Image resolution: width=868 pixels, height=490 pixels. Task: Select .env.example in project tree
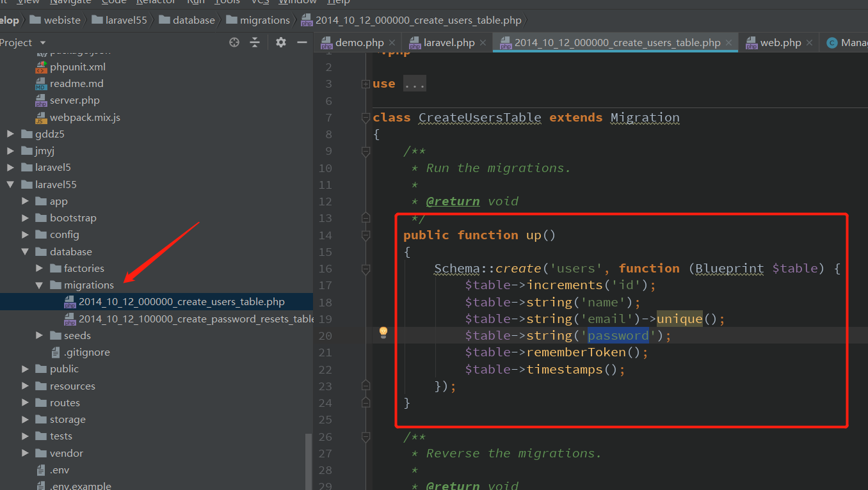81,486
